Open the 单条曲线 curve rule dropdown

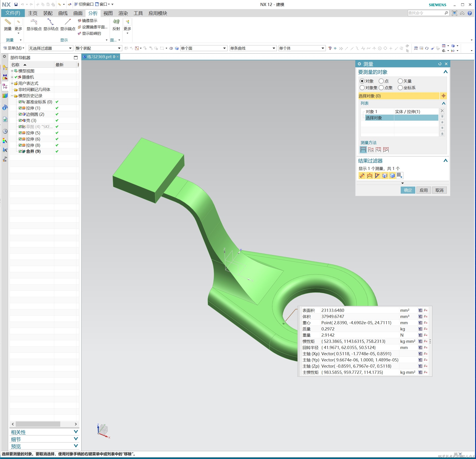(253, 48)
